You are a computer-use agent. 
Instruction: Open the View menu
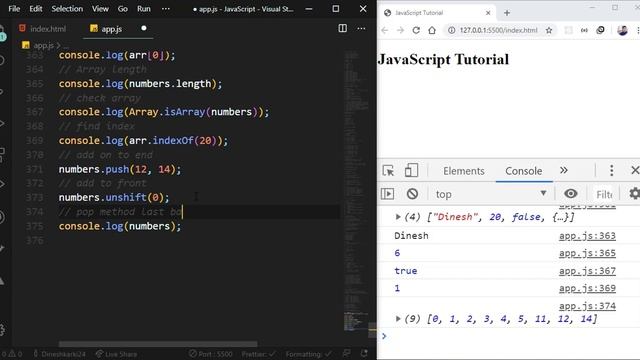[x=100, y=9]
